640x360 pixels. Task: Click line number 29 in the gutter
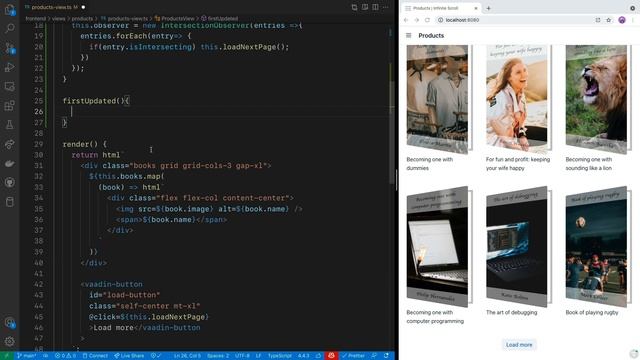(38, 144)
